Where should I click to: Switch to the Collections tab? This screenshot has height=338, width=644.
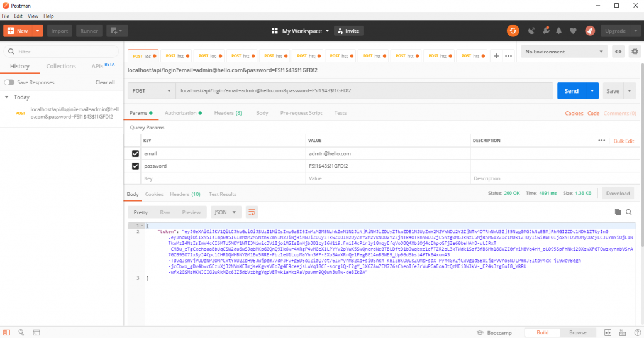pos(61,66)
